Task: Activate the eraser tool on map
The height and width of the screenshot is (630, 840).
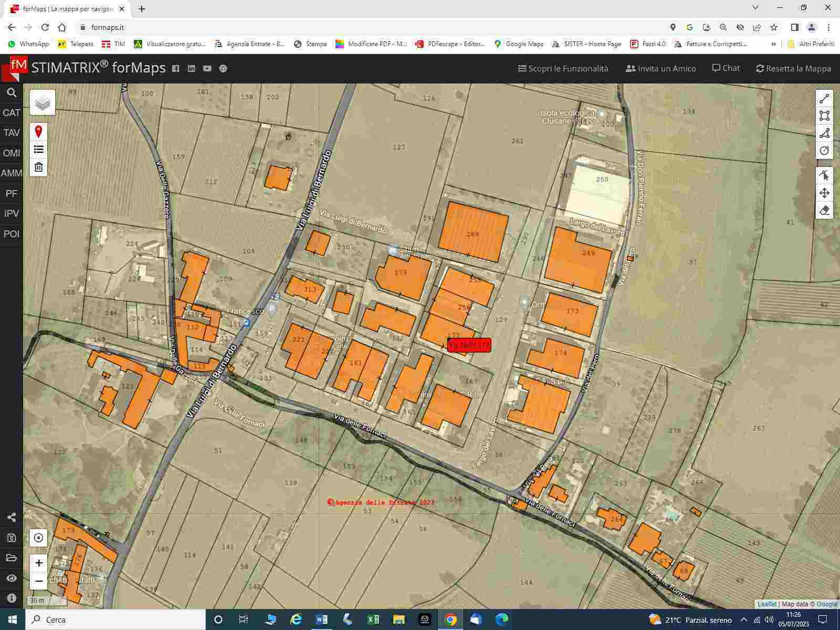Action: tap(824, 211)
